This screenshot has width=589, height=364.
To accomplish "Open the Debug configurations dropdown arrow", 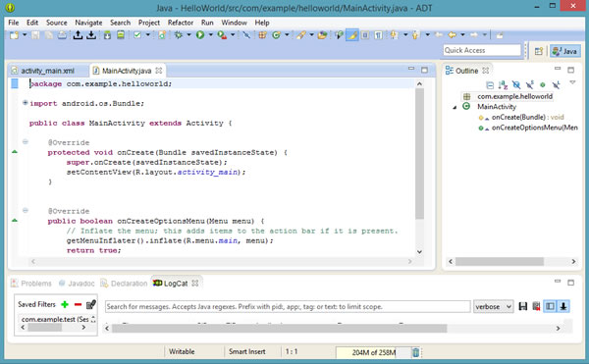I will [188, 35].
